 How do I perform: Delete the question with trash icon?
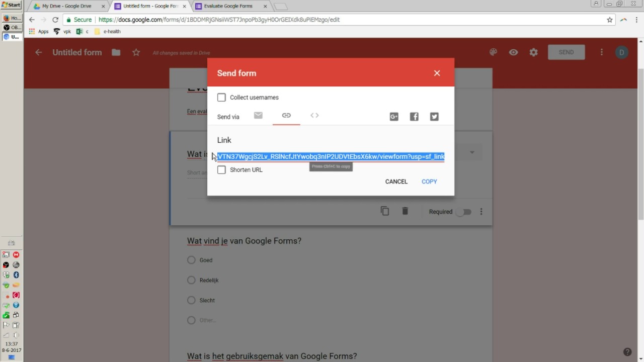(x=405, y=211)
